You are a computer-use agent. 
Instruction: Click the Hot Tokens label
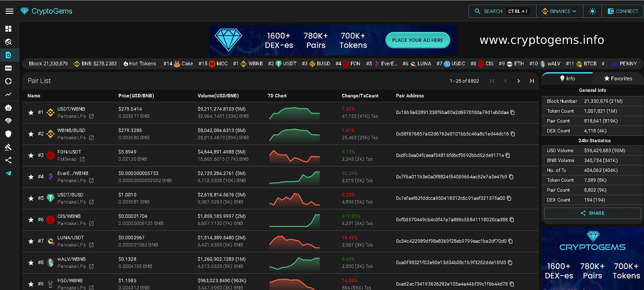(x=140, y=64)
